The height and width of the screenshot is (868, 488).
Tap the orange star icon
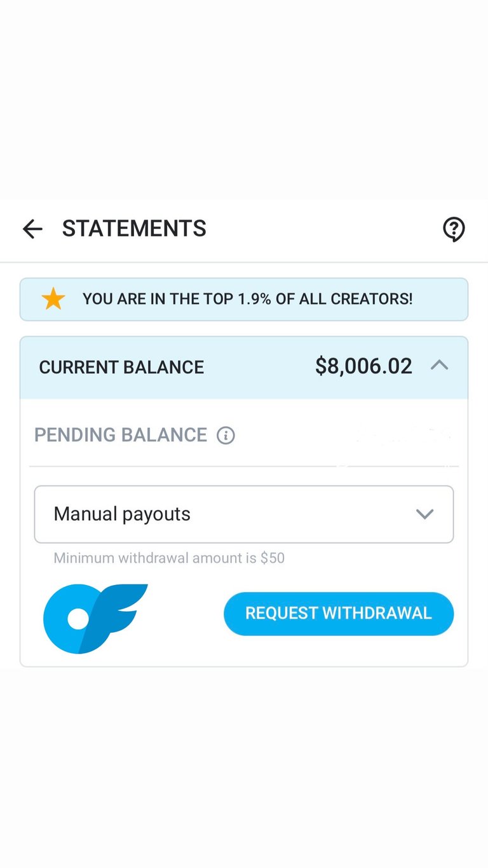coord(53,299)
